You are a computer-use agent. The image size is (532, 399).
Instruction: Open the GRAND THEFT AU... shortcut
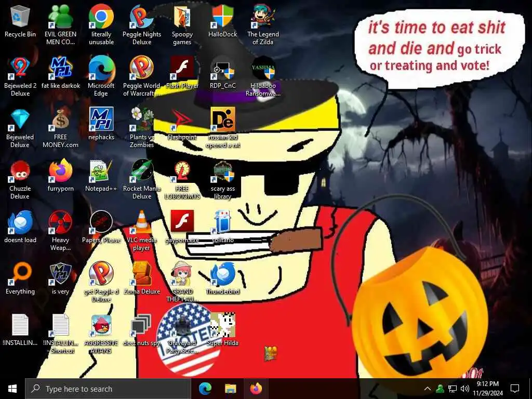tap(182, 273)
